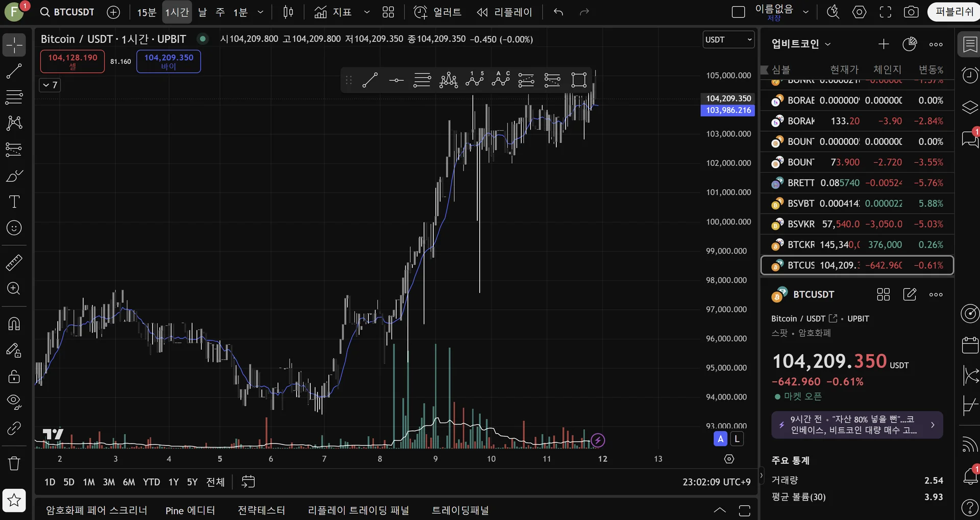Switch to the 15분 timeframe

pos(146,12)
